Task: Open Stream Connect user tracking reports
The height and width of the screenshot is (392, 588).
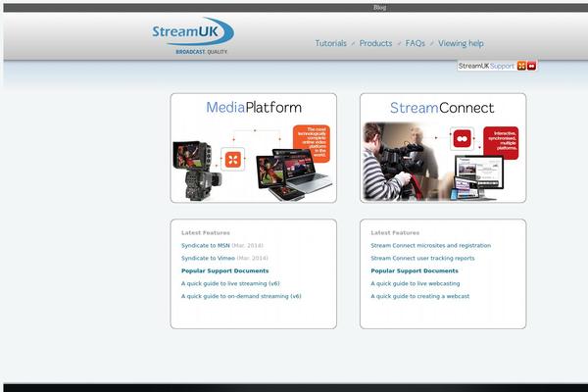Action: 422,258
